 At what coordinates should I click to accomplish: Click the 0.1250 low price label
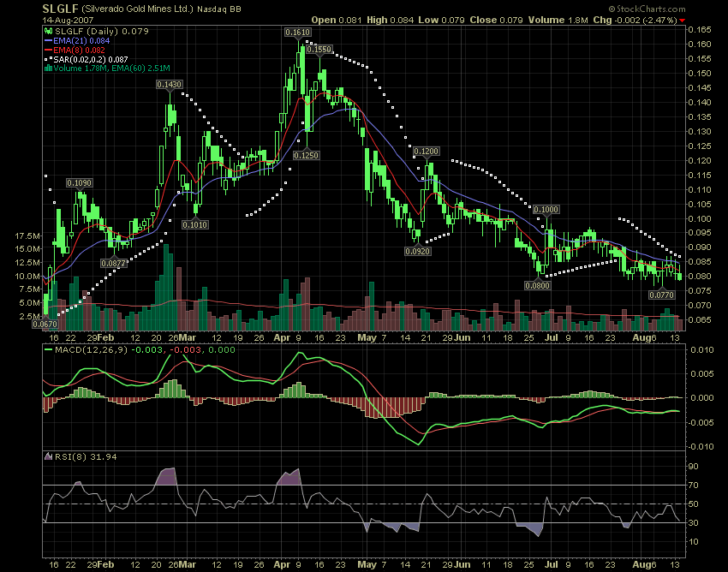(x=306, y=156)
